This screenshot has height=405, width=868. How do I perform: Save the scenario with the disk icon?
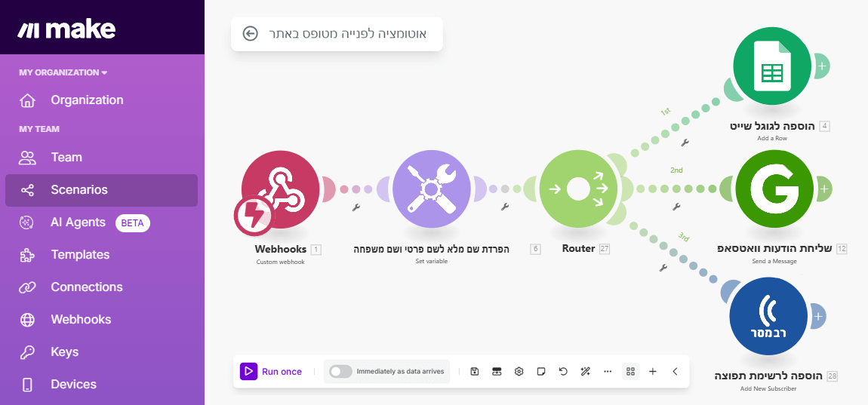(x=475, y=372)
